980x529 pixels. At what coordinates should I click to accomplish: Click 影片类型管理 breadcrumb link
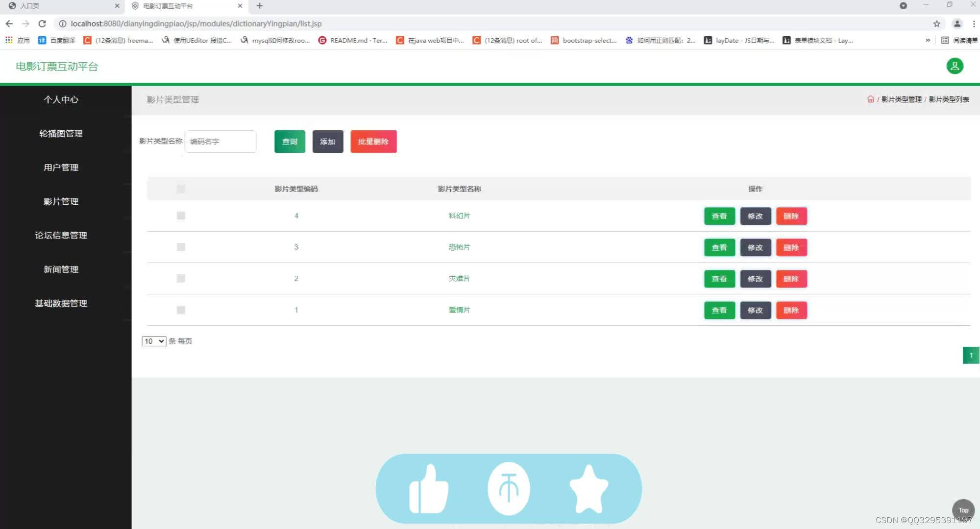click(x=902, y=99)
